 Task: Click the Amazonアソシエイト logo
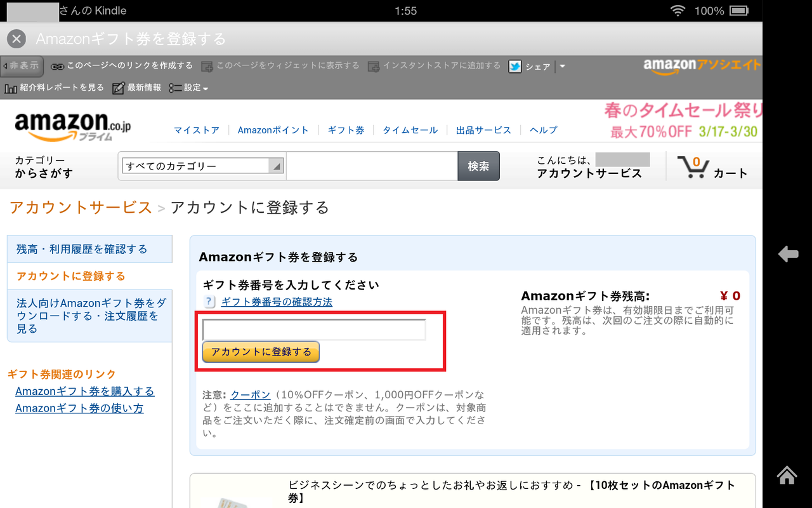point(702,65)
